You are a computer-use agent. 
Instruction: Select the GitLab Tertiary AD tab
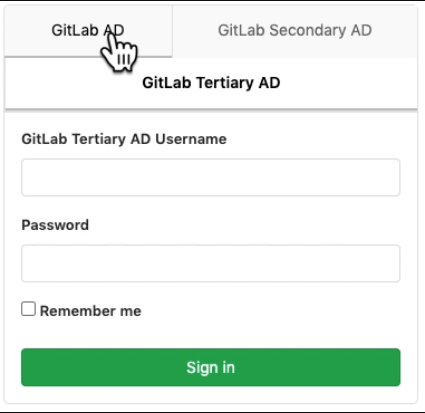coord(211,83)
